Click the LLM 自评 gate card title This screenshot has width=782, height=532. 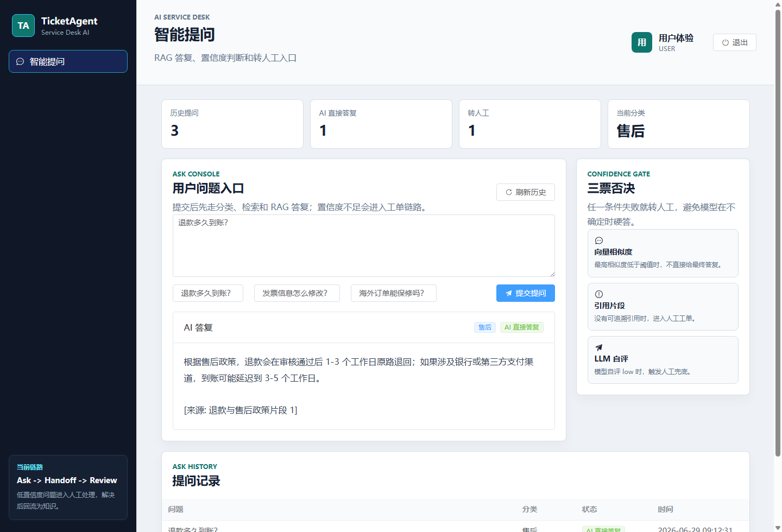(x=611, y=359)
